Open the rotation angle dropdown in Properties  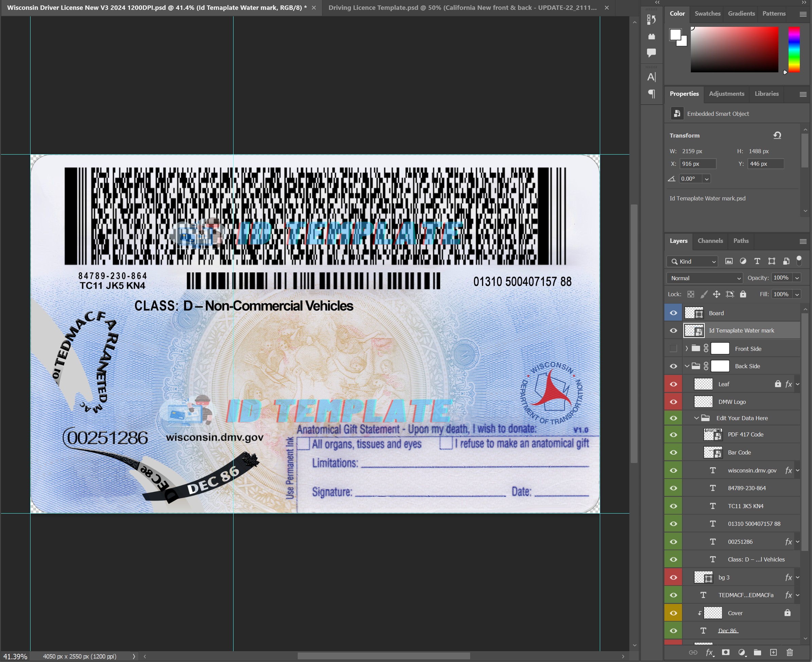click(x=706, y=178)
